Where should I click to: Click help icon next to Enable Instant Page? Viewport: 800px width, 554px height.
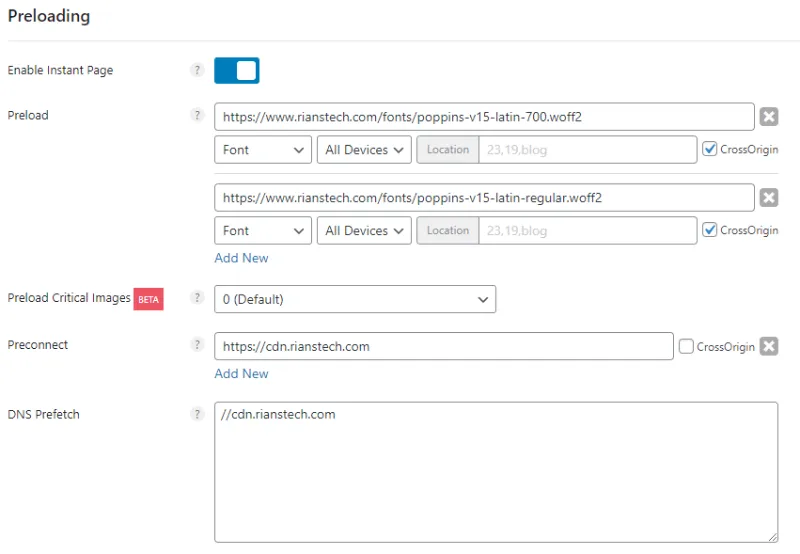point(197,71)
